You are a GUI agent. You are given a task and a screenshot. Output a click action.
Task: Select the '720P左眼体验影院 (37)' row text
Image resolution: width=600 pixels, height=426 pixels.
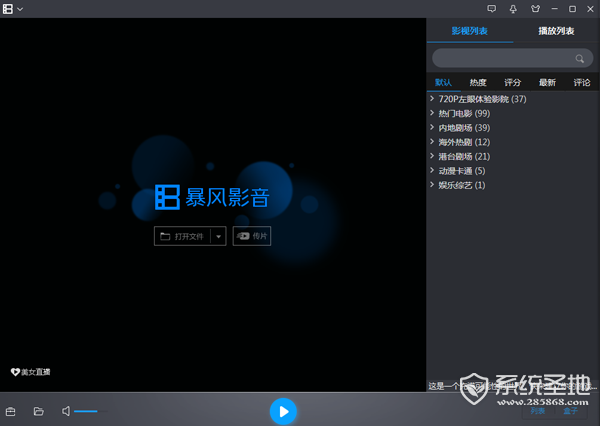(483, 99)
